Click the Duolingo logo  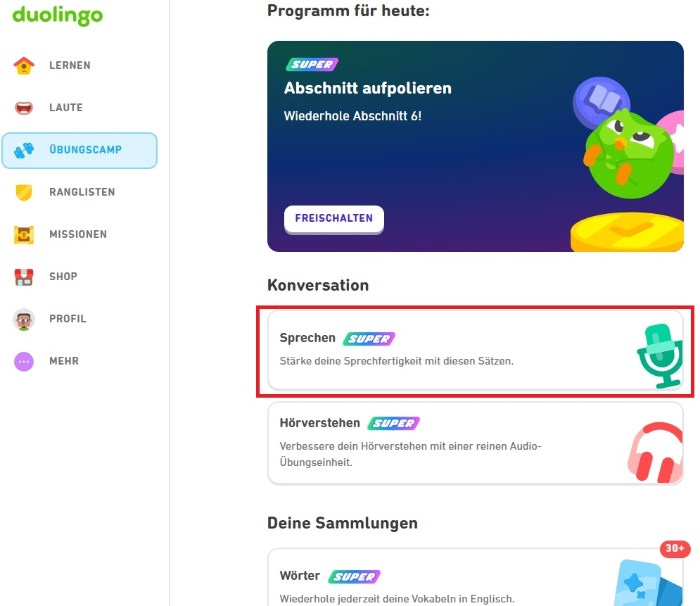point(58,15)
